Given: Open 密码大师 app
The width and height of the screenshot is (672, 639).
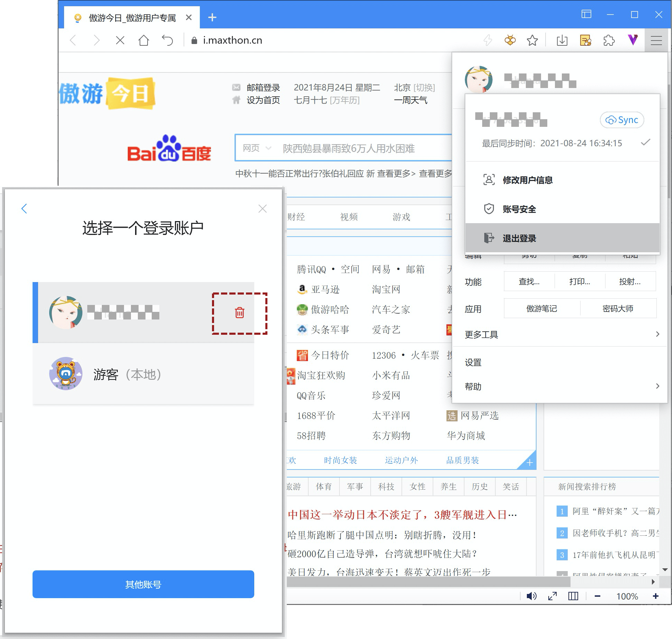Looking at the screenshot, I should pyautogui.click(x=618, y=308).
